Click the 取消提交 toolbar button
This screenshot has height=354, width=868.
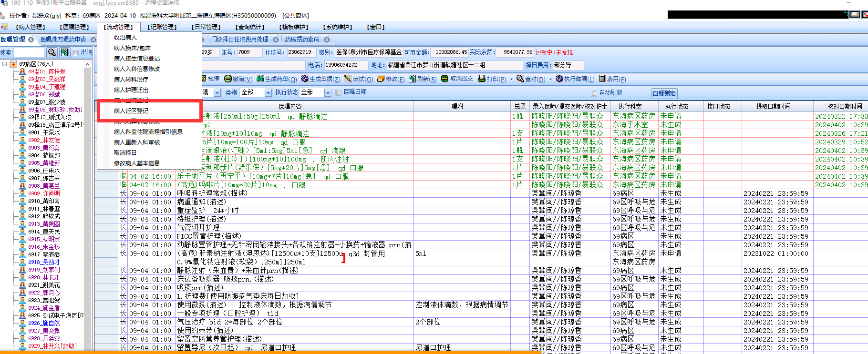(x=457, y=79)
